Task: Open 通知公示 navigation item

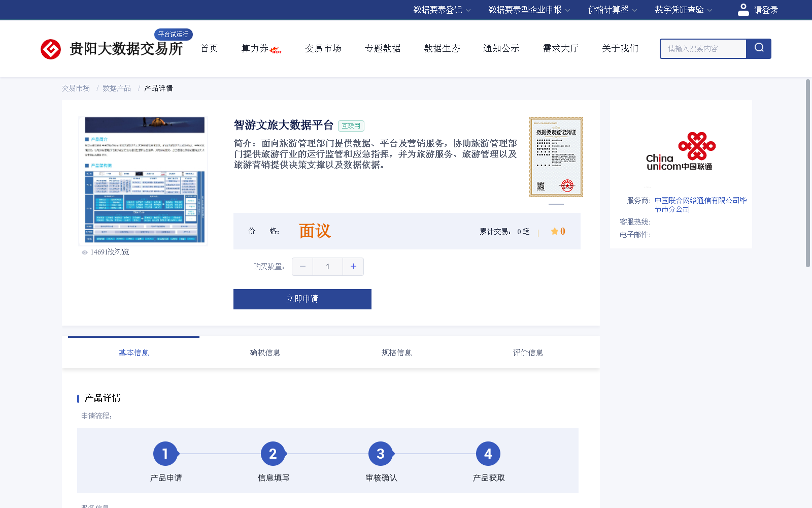Action: pyautogui.click(x=501, y=48)
